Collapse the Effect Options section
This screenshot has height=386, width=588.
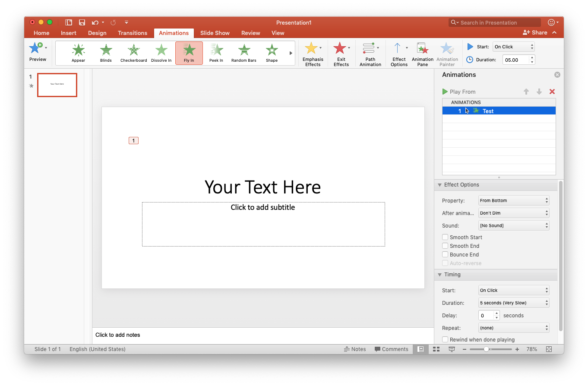(x=439, y=185)
